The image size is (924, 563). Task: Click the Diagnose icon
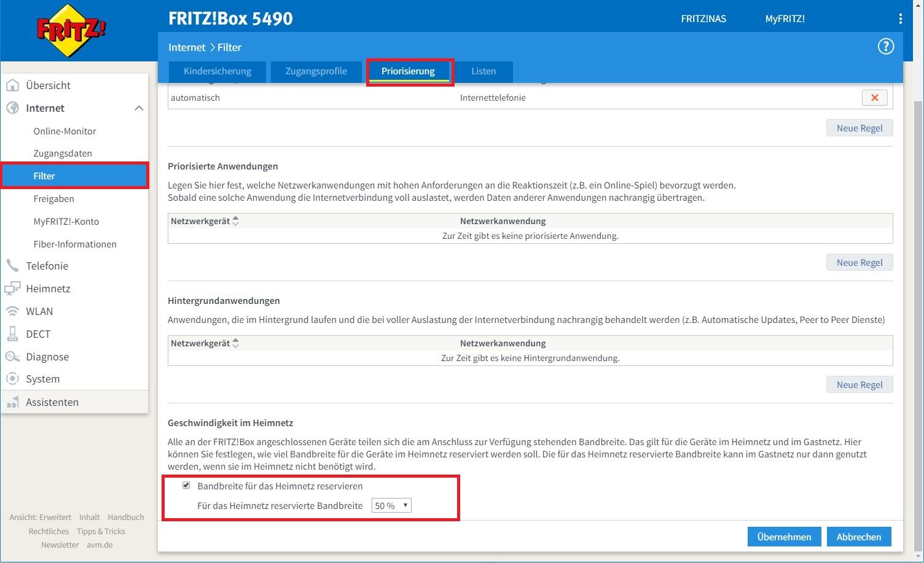coord(12,357)
